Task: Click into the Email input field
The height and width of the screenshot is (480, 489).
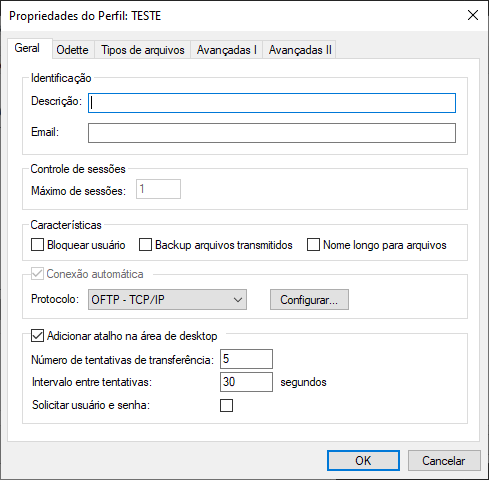Action: point(272,133)
